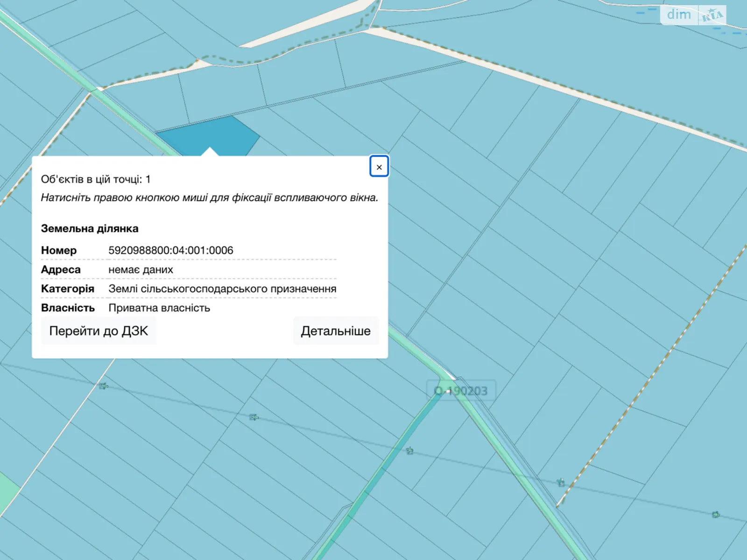Click the rightmost arrow marker on the utility line
This screenshot has height=560, width=747.
point(716,514)
